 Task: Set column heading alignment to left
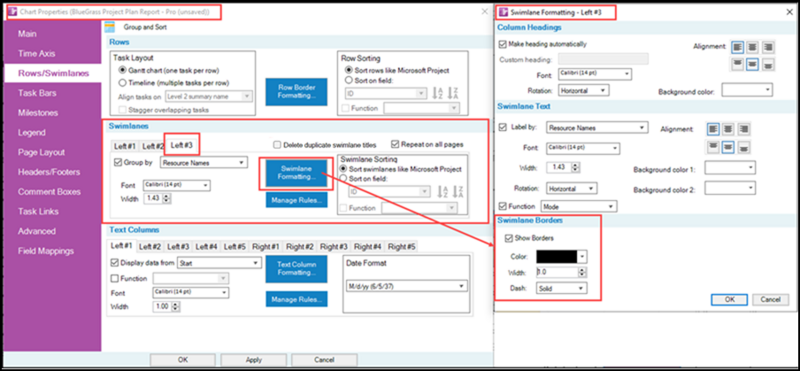click(x=737, y=47)
